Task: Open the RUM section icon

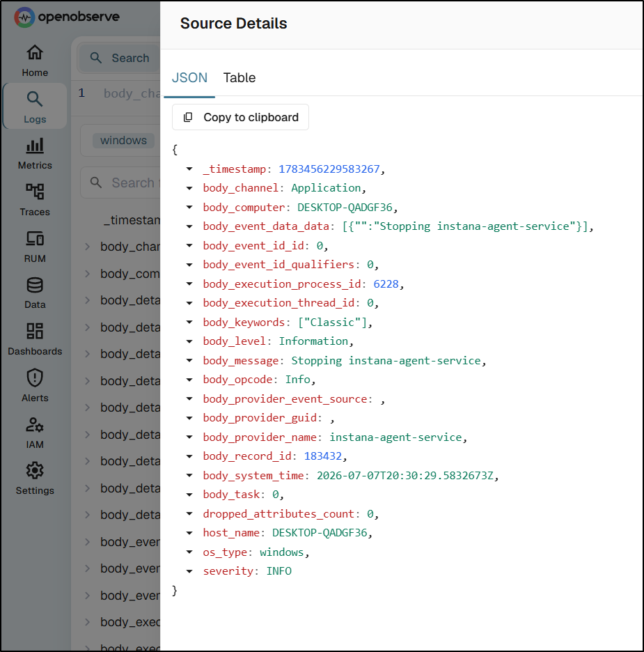Action: pyautogui.click(x=35, y=238)
